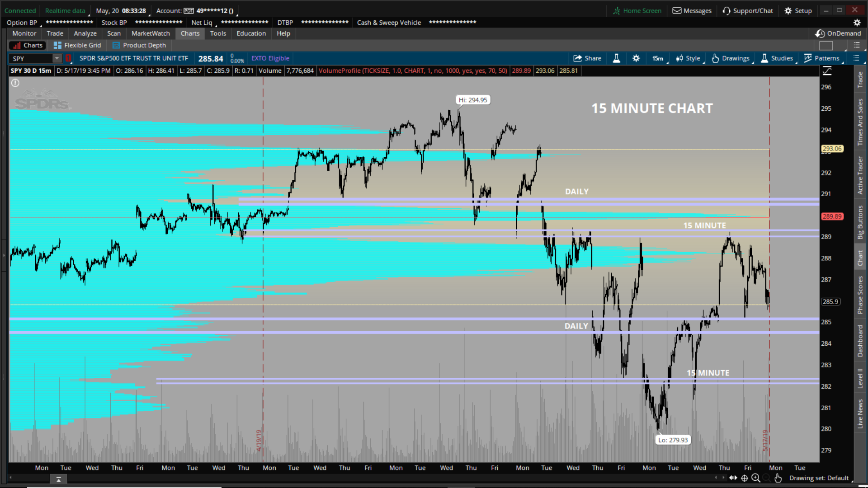Click the EXTO Eligible label
This screenshot has width=868, height=488.
coord(270,58)
